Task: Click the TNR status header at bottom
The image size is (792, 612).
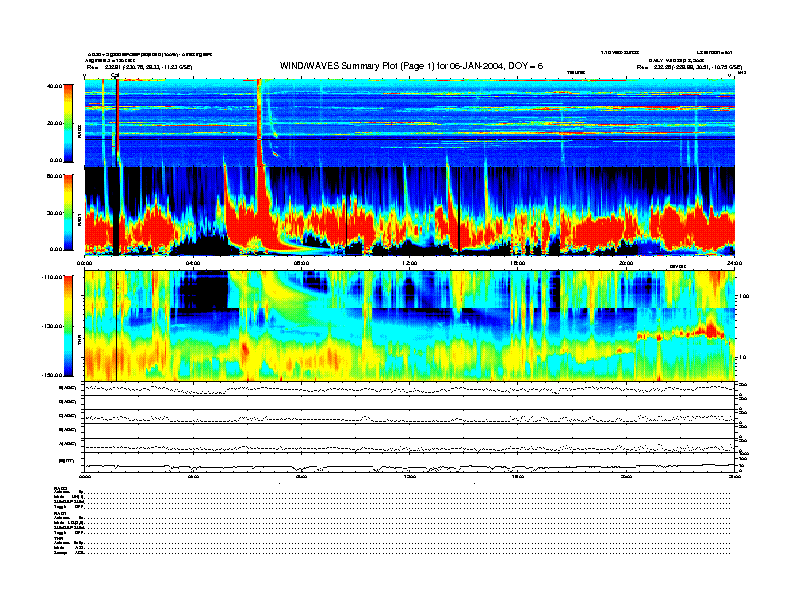Action: click(59, 538)
